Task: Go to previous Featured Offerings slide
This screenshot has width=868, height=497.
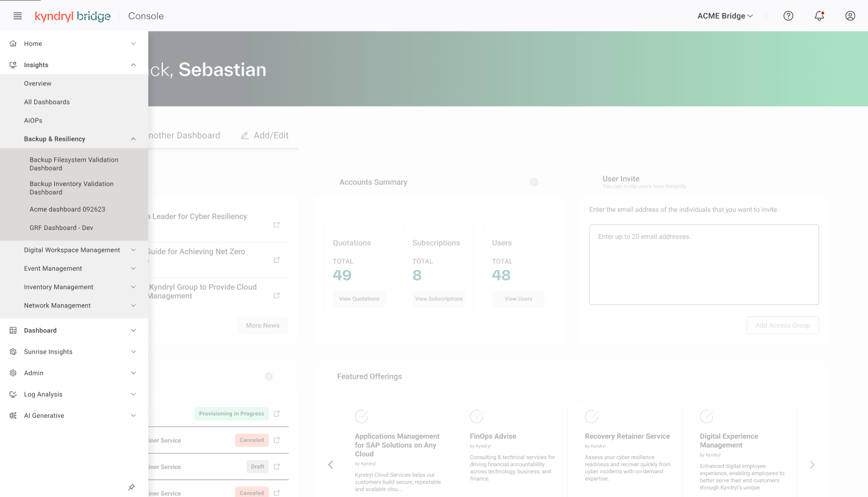Action: coord(330,465)
